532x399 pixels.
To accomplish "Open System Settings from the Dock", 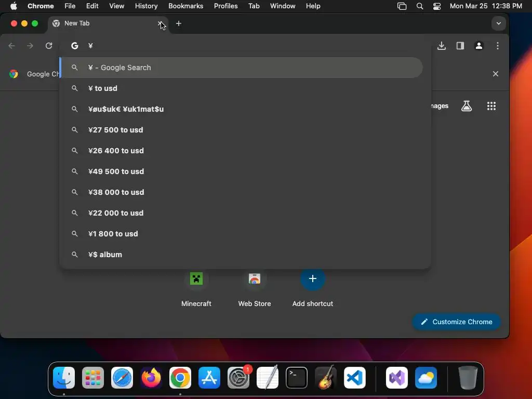I will 238,378.
